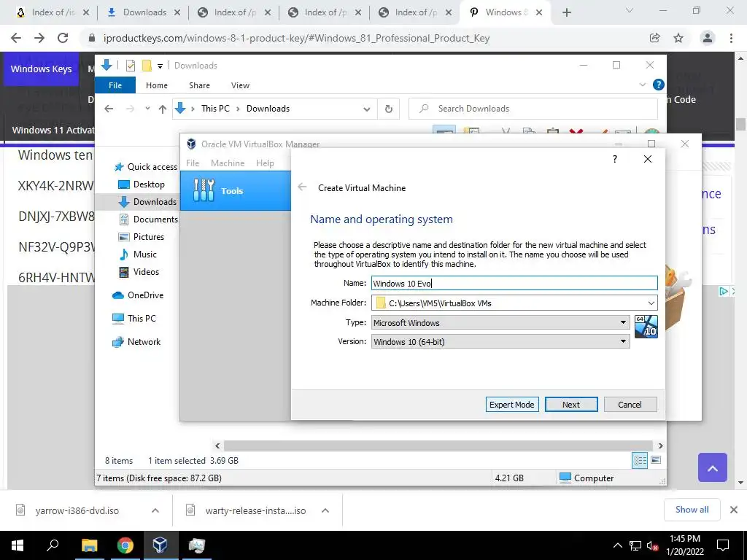Image resolution: width=747 pixels, height=560 pixels.
Task: Click Show all downloads button
Action: (692, 510)
